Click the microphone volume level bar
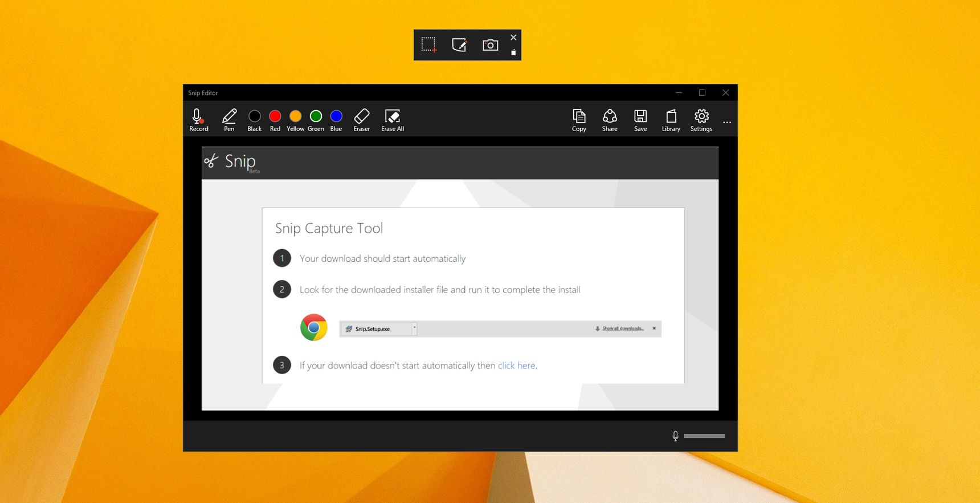980x503 pixels. click(704, 436)
